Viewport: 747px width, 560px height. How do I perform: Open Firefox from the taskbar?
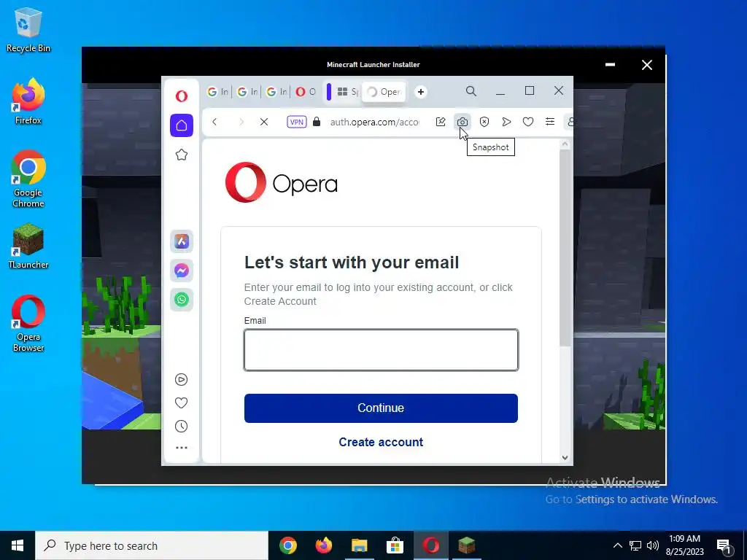point(324,545)
